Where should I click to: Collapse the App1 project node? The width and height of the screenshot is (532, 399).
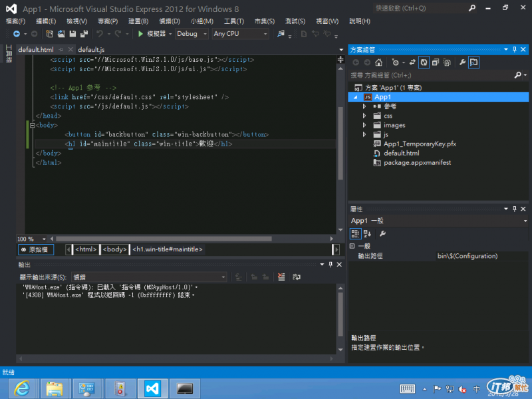click(356, 97)
